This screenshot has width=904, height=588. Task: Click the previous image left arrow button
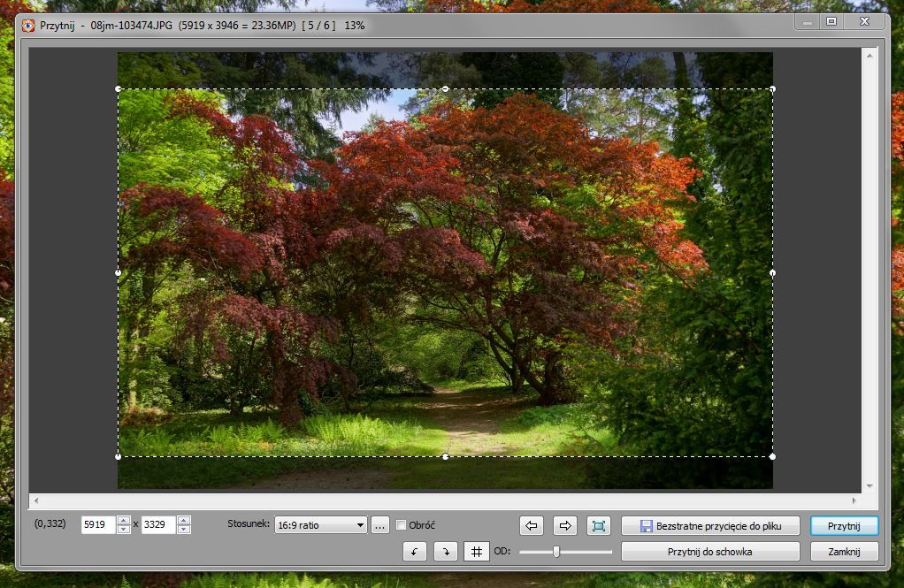pyautogui.click(x=532, y=525)
